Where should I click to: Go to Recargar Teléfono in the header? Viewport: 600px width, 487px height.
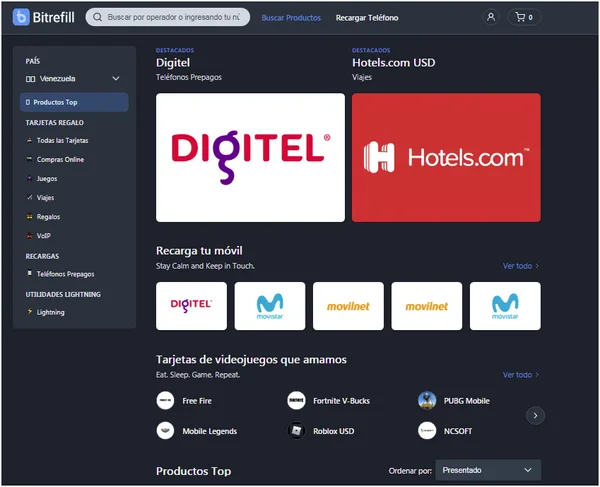pyautogui.click(x=367, y=18)
